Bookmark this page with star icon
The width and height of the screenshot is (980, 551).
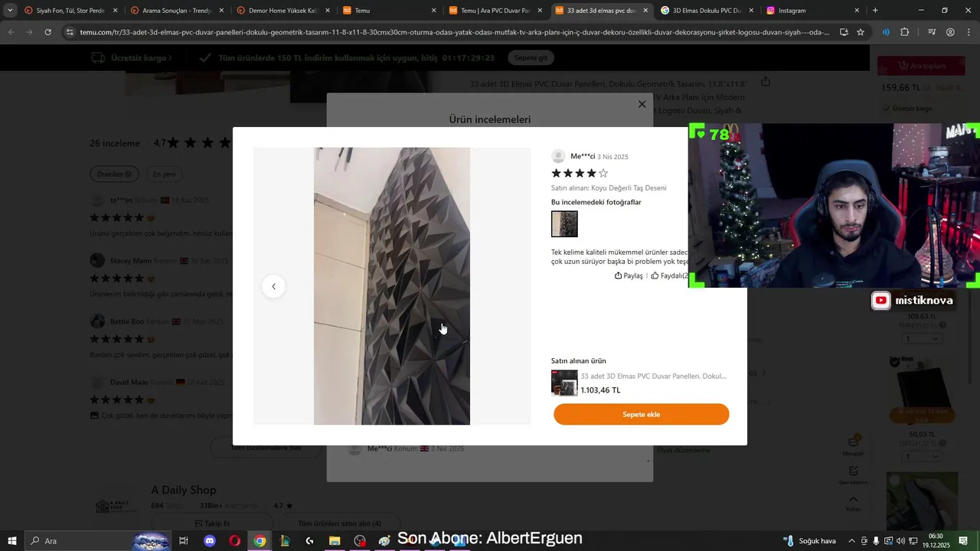(x=861, y=32)
